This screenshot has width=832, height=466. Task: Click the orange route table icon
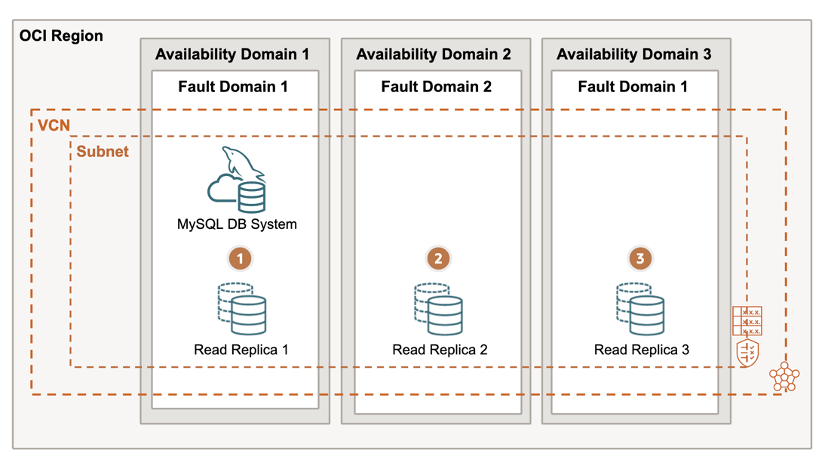pyautogui.click(x=747, y=321)
